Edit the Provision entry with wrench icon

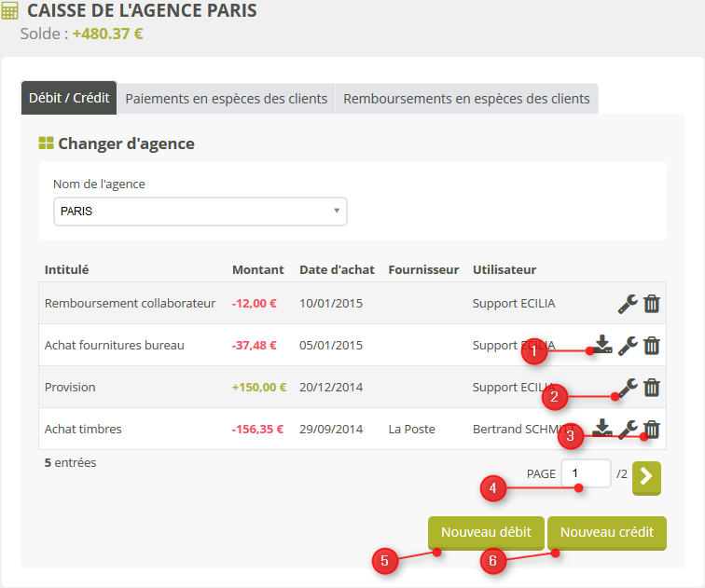(x=628, y=388)
